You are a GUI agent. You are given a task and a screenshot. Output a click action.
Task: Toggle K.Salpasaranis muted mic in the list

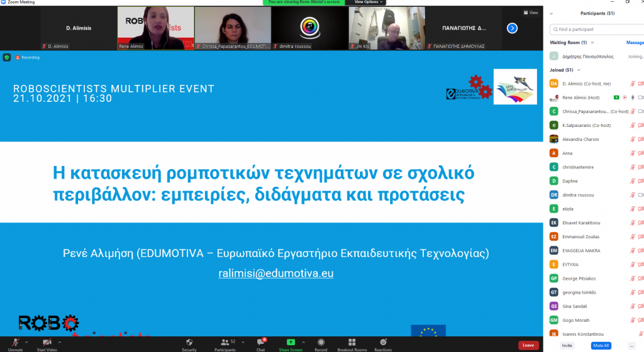point(633,125)
